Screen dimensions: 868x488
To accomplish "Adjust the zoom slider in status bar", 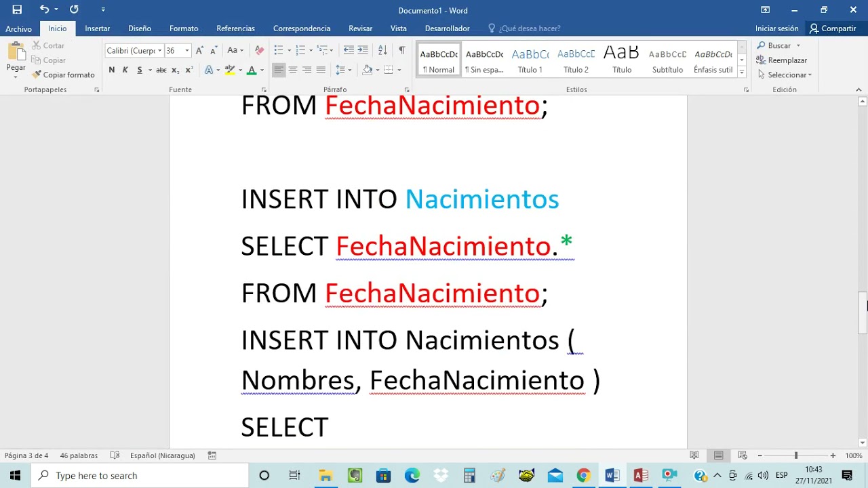I will point(796,455).
